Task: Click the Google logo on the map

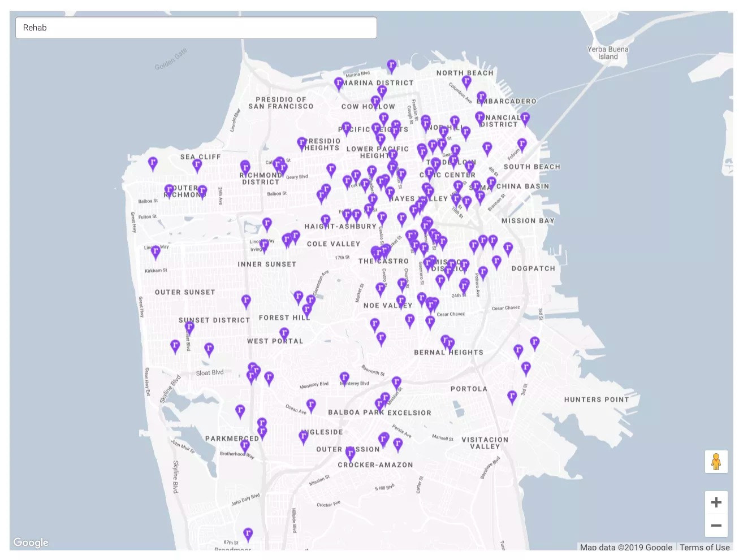Action: [31, 542]
